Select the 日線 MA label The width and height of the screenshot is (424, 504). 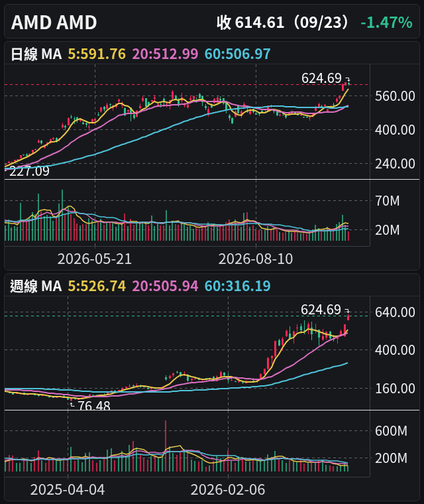point(36,54)
